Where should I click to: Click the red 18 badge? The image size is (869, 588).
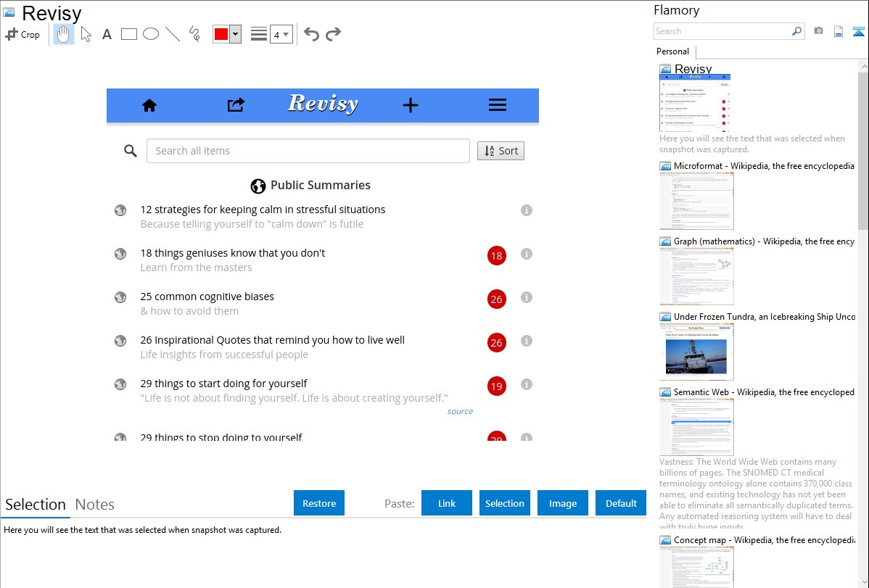point(497,255)
